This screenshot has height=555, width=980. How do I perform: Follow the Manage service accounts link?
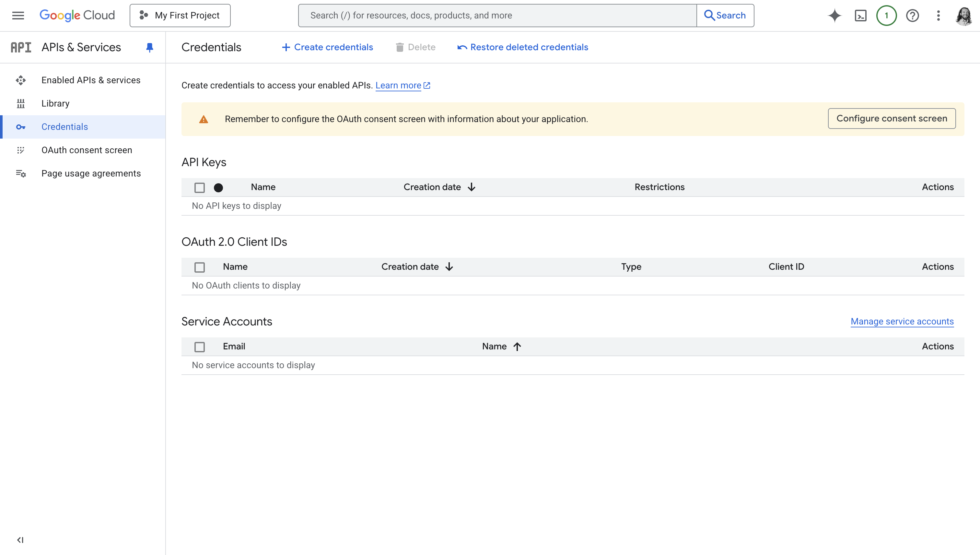point(902,321)
